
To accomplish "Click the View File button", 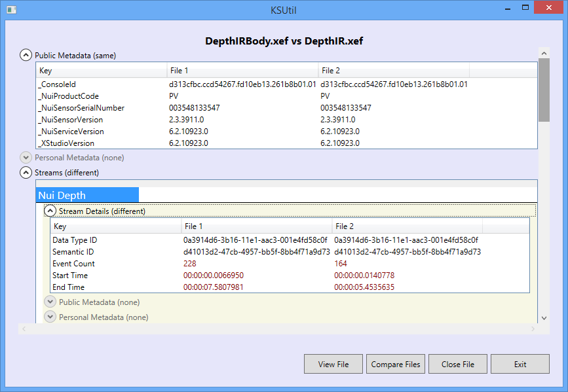I will tap(333, 365).
